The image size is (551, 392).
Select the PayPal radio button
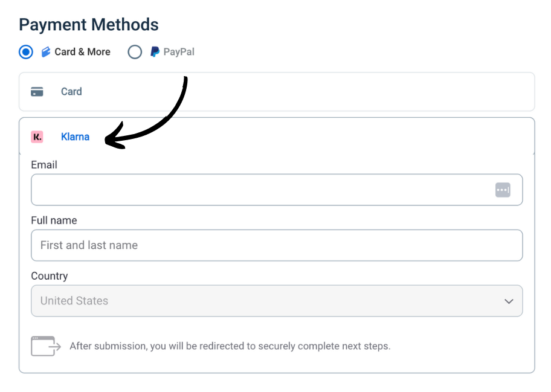click(x=135, y=52)
